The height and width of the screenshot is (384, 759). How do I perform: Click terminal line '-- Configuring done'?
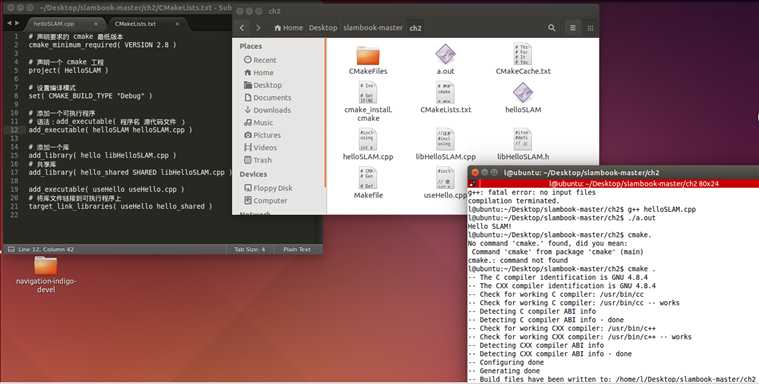(x=505, y=362)
